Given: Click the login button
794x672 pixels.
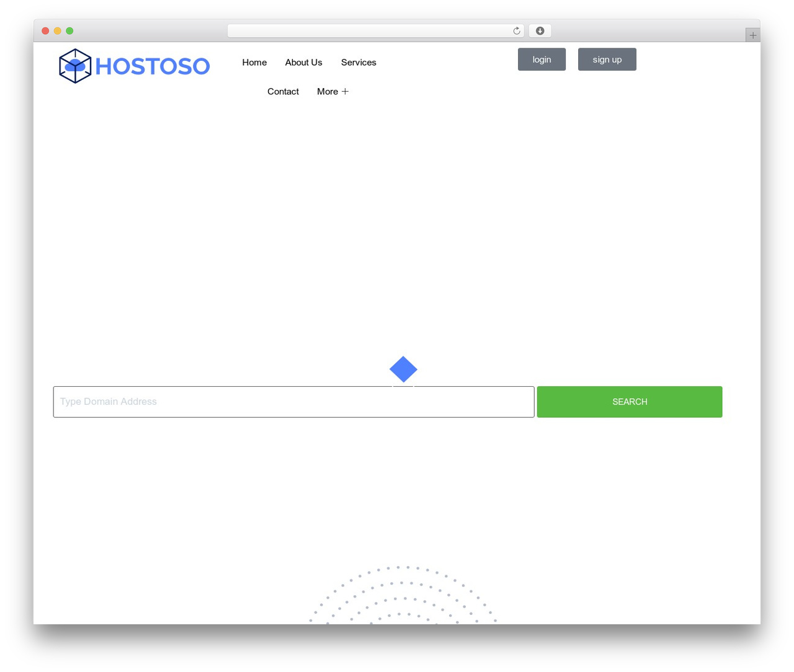Looking at the screenshot, I should [x=542, y=60].
